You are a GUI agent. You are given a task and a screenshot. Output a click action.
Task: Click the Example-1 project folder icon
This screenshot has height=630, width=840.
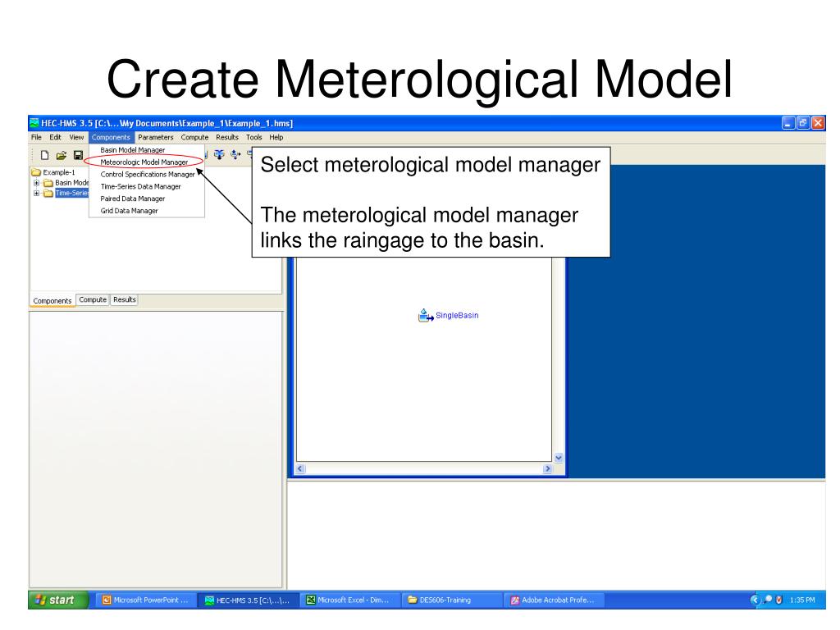coord(36,172)
